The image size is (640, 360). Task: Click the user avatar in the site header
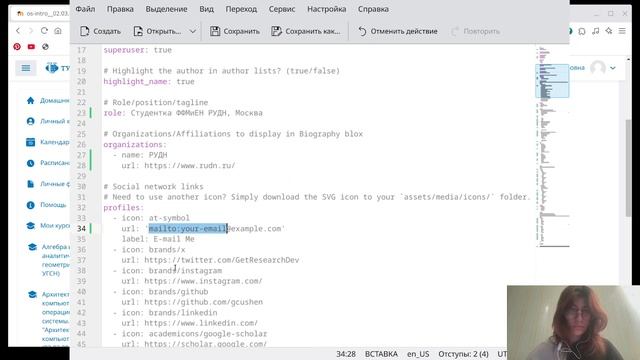(598, 68)
